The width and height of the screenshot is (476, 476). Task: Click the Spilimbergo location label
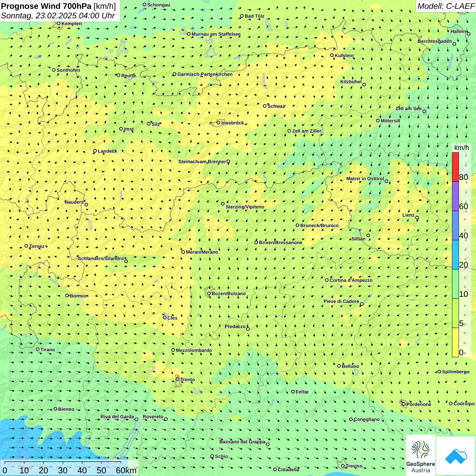(x=456, y=372)
